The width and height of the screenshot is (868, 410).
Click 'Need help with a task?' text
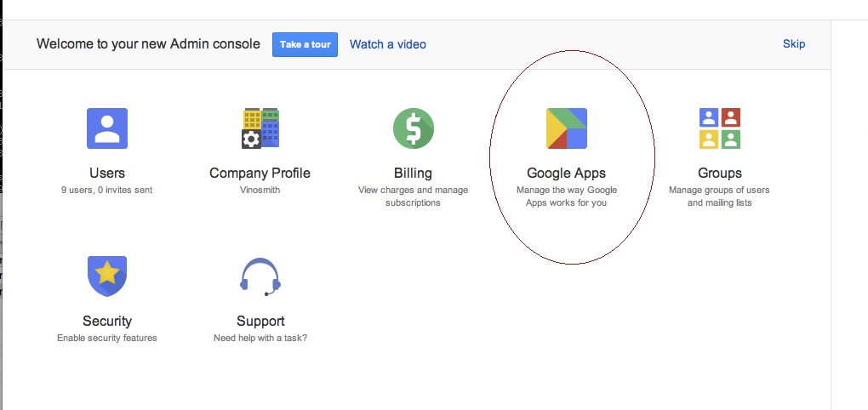tap(260, 338)
